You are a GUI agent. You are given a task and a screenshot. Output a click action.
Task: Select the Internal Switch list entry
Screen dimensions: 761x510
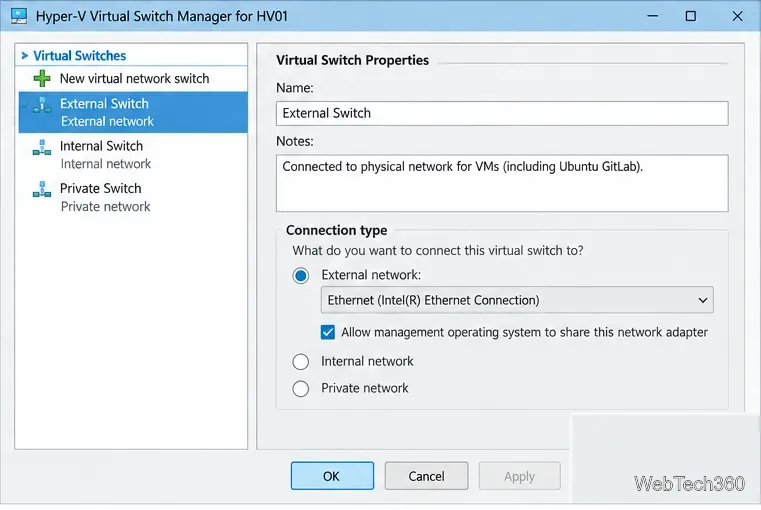pos(132,155)
